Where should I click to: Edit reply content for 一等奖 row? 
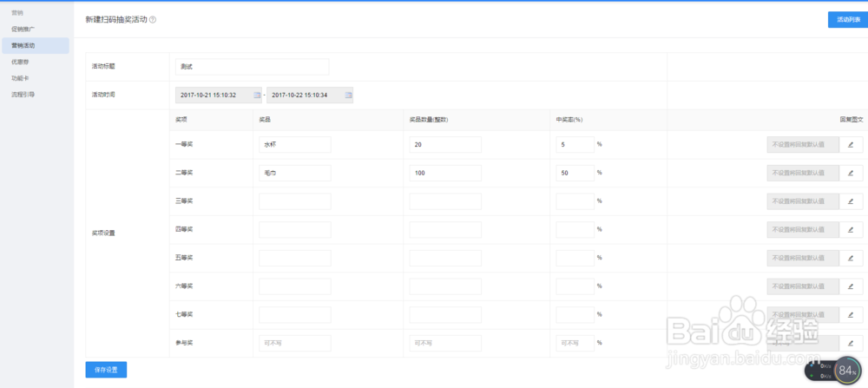pos(851,145)
